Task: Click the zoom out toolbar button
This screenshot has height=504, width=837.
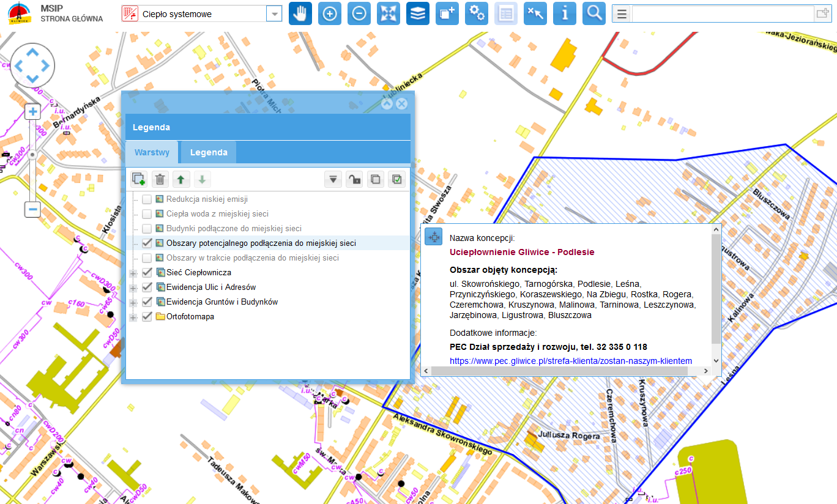Action: tap(359, 13)
